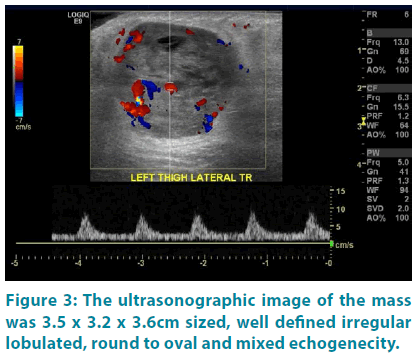The width and height of the screenshot is (418, 362).
Task: Click the green baseline marker by cm/s
Action: coord(331,244)
